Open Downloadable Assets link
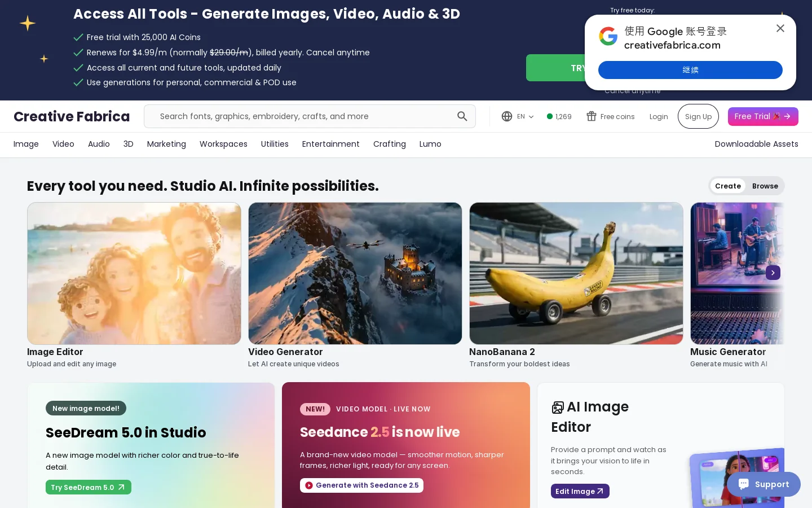 [x=756, y=144]
